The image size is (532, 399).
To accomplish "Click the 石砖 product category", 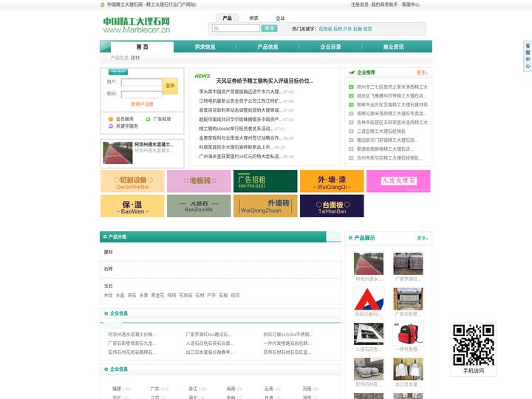I will tap(108, 269).
